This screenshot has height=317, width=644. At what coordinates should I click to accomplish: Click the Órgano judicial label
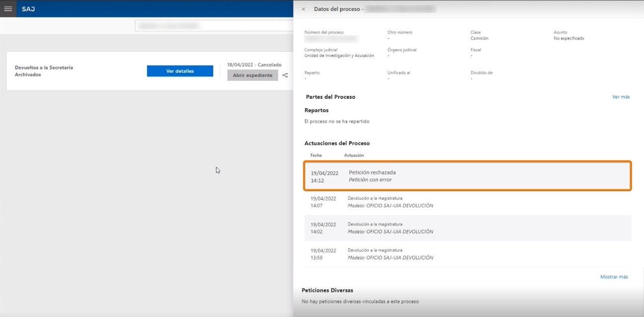(x=402, y=50)
